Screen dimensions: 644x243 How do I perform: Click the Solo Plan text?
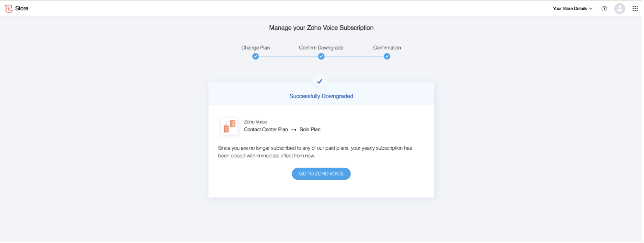(x=310, y=130)
